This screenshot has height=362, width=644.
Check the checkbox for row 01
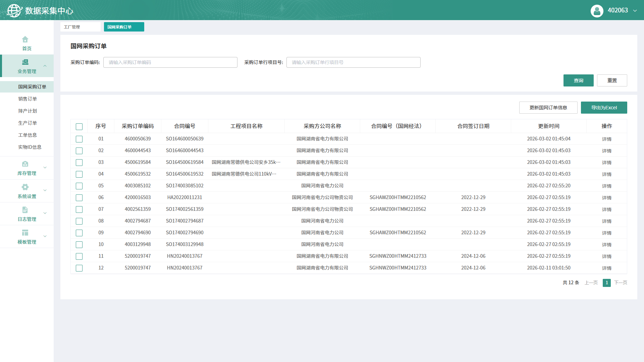(x=79, y=139)
